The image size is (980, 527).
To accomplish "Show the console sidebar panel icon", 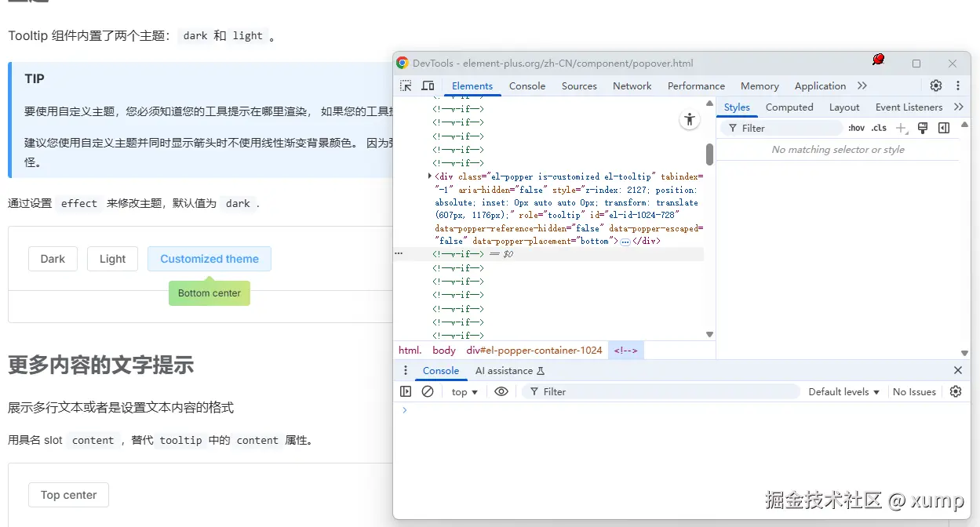I will [x=406, y=391].
